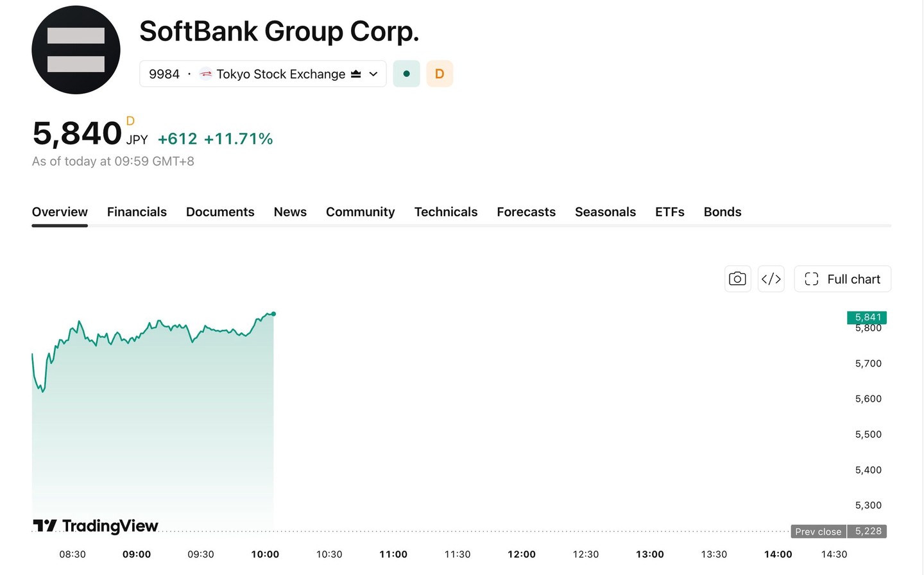This screenshot has width=924, height=575.
Task: Open the embed code icon
Action: click(x=771, y=279)
